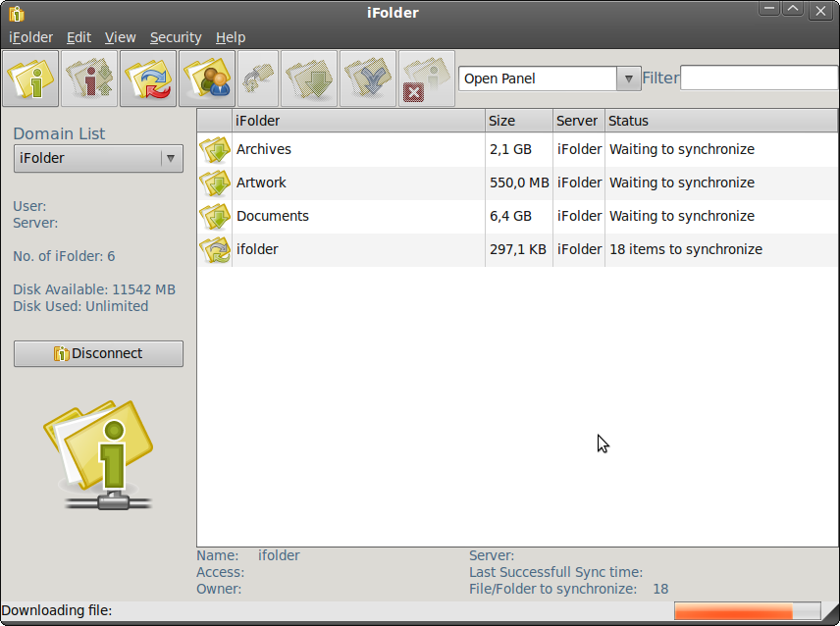Select the Artwork iFolder name
This screenshot has height=626, width=840.
[x=261, y=183]
